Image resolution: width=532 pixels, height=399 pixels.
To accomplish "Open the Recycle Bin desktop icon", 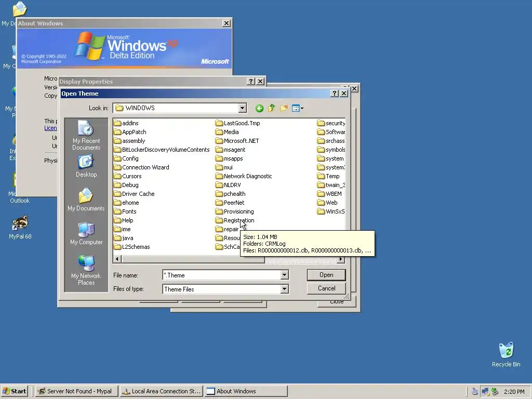I will point(506,354).
